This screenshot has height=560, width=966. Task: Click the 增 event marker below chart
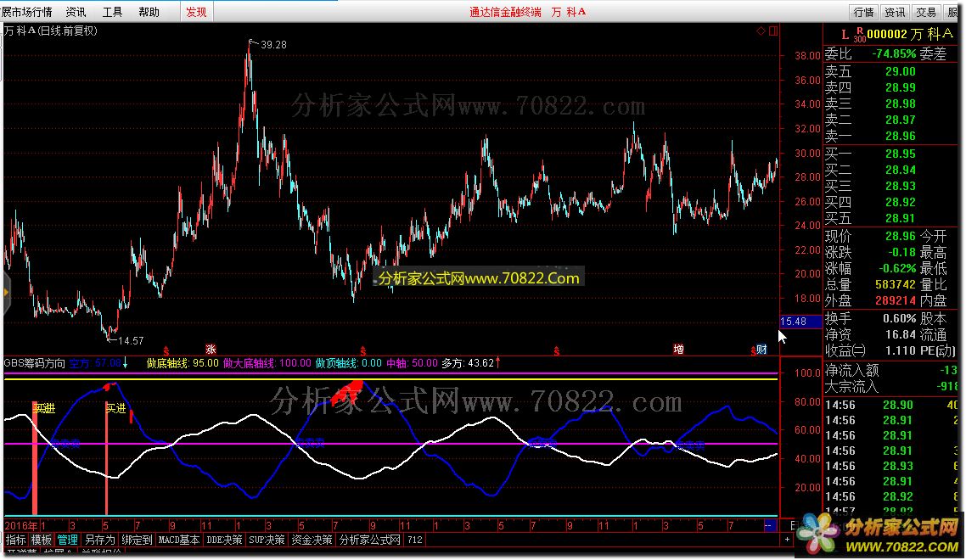(x=678, y=350)
